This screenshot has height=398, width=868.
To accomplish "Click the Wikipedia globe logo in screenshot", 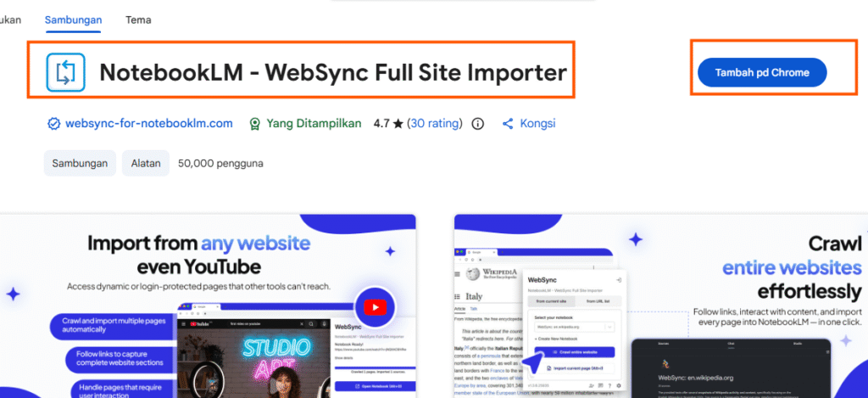I will [472, 274].
